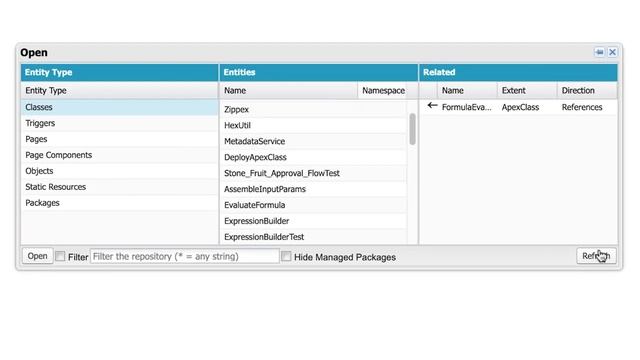This screenshot has width=640, height=360.
Task: Sort Related by Name column header
Action: pyautogui.click(x=467, y=90)
